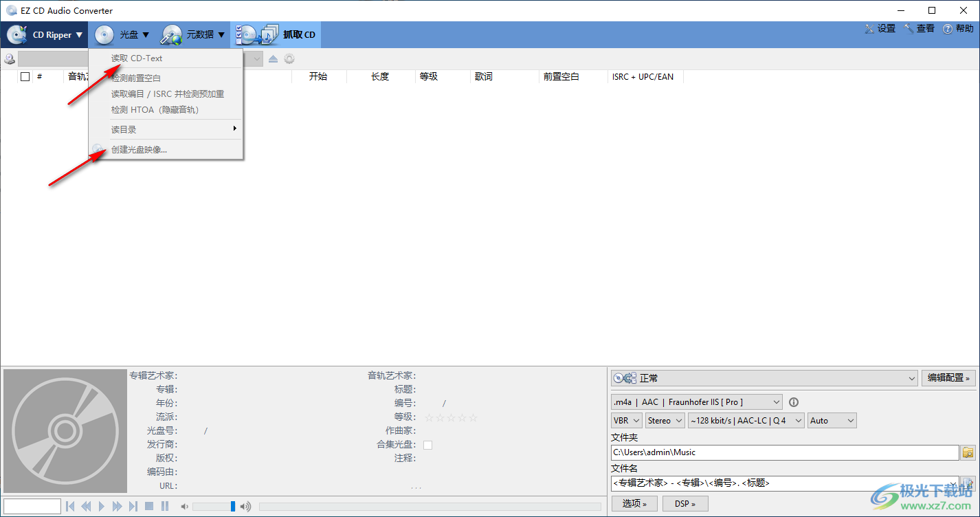Skip to previous track
The width and height of the screenshot is (980, 517).
(70, 507)
